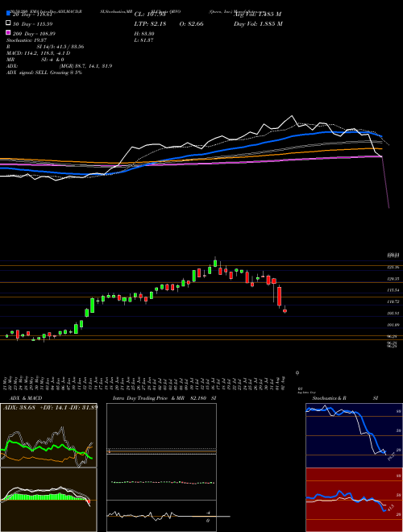Select the '50 Day = 115.59' legend text
Viewport: 403px width, 532px height.
[x=32, y=24]
